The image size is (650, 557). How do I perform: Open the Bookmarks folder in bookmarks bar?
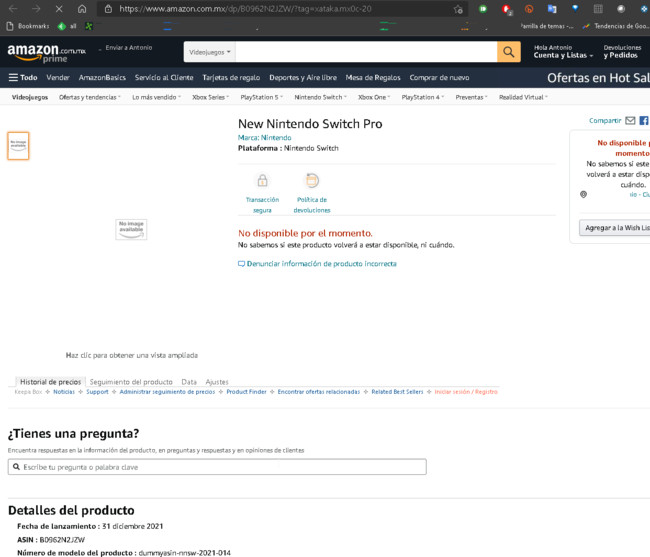tap(28, 26)
